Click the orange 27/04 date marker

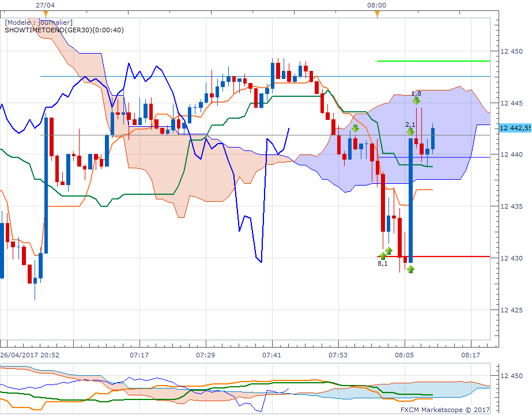coord(46,14)
